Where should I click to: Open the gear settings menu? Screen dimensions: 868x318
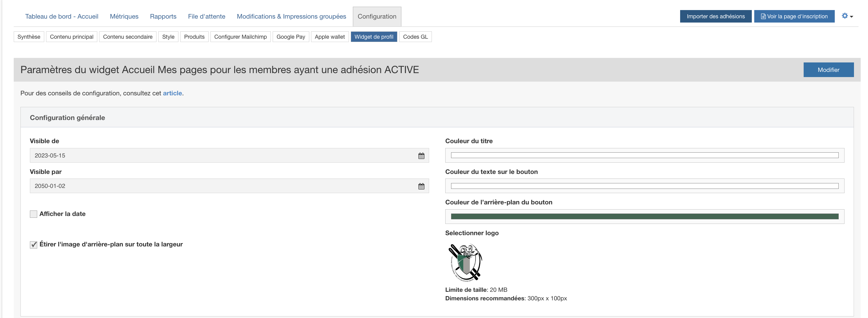coord(847,16)
